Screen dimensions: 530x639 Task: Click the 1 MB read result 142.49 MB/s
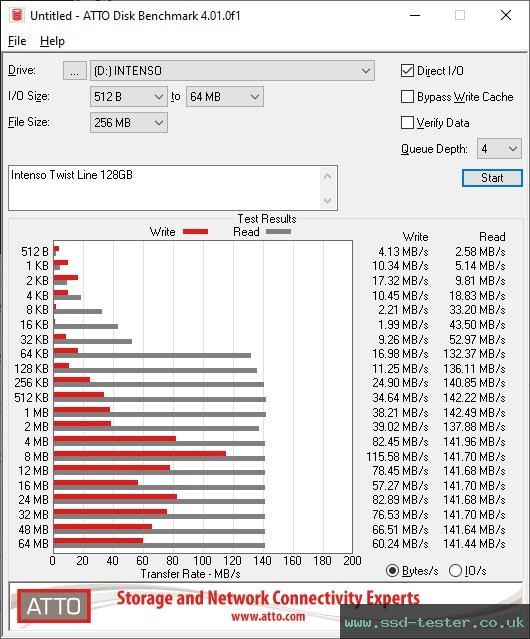tap(474, 412)
